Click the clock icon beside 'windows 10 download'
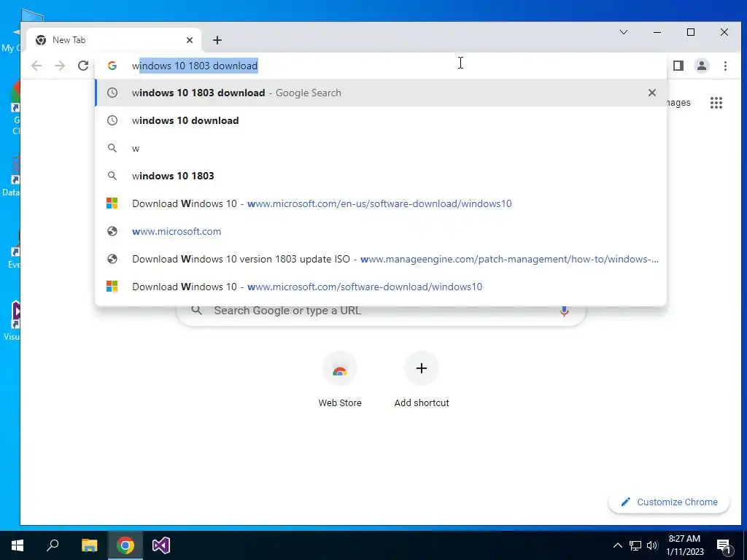Viewport: 747px width, 560px height. 112,120
